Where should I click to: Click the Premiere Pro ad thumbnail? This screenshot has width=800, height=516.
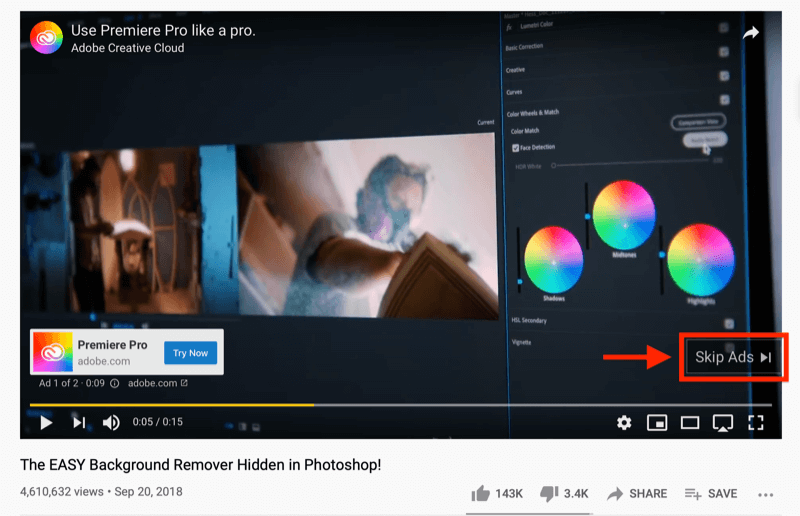[53, 352]
